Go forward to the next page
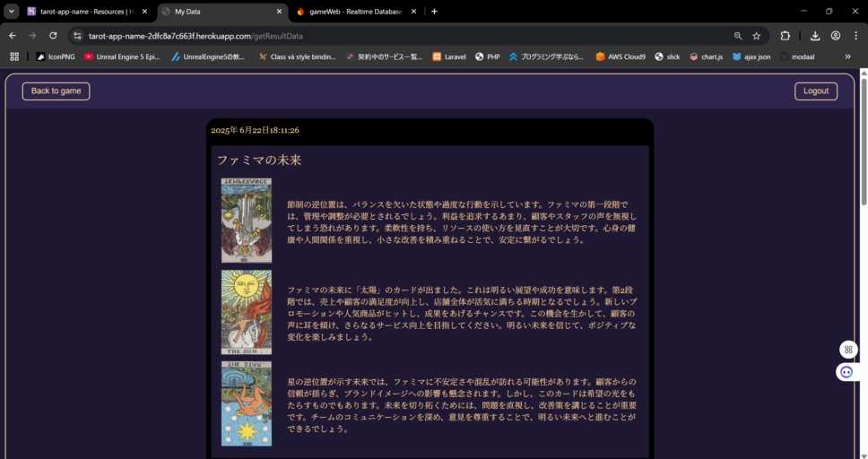The height and width of the screenshot is (459, 868). pos(32,36)
